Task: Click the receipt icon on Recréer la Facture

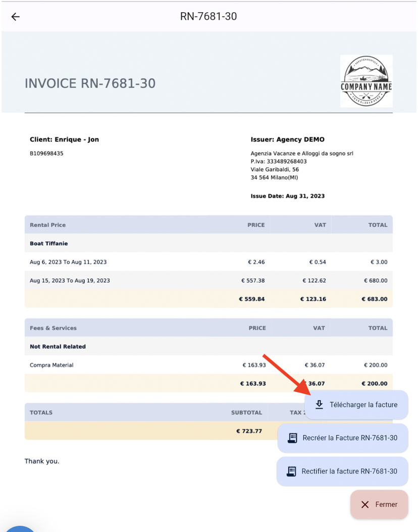Action: pyautogui.click(x=292, y=438)
